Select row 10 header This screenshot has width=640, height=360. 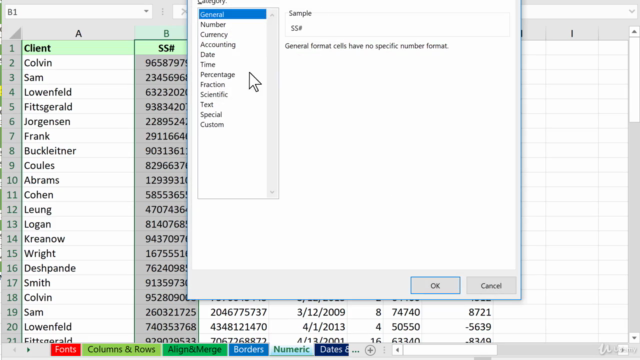[x=12, y=180]
